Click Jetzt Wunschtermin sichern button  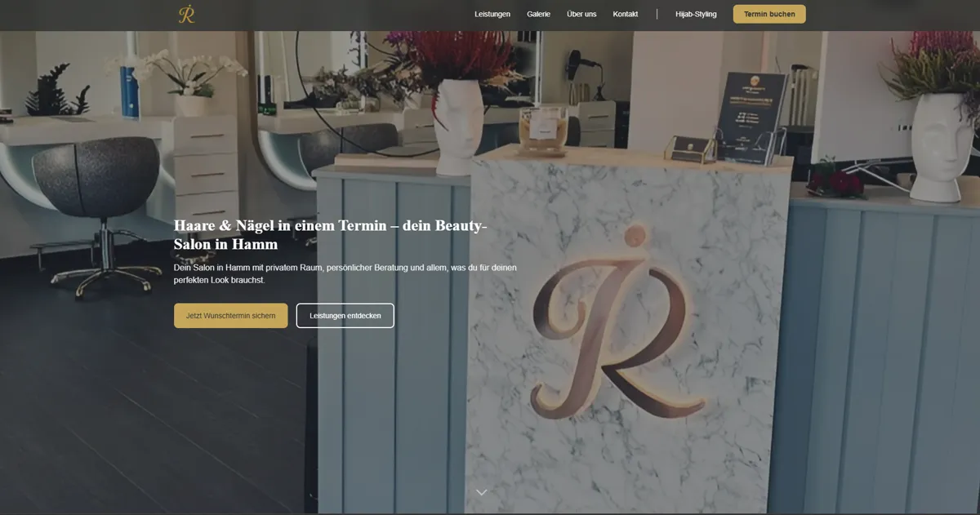pyautogui.click(x=230, y=316)
